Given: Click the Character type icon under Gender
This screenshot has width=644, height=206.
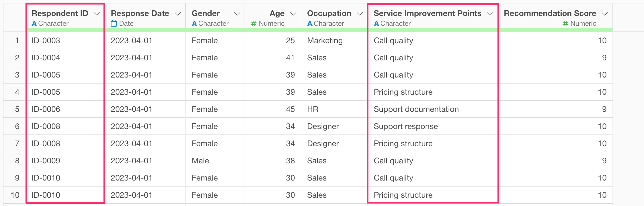Looking at the screenshot, I should (194, 23).
